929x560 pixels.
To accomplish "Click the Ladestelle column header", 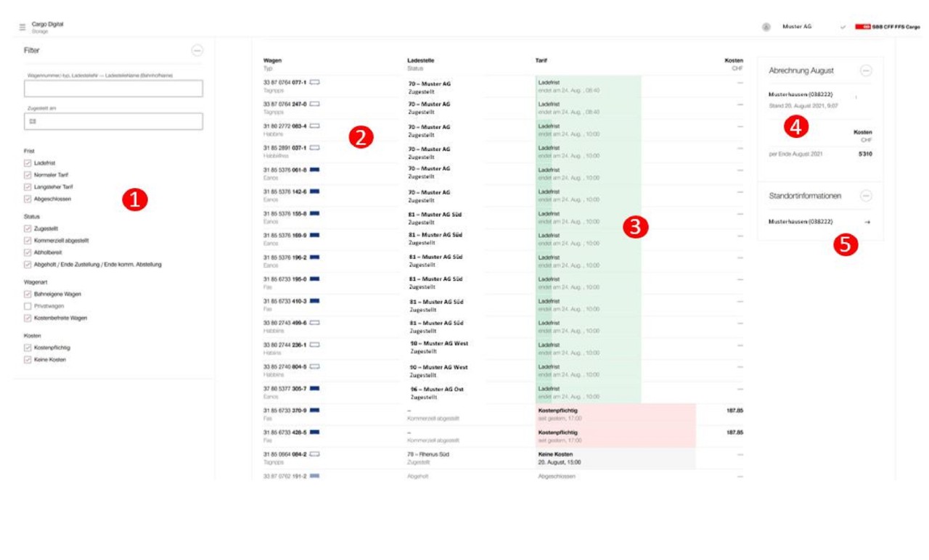I will pos(421,60).
